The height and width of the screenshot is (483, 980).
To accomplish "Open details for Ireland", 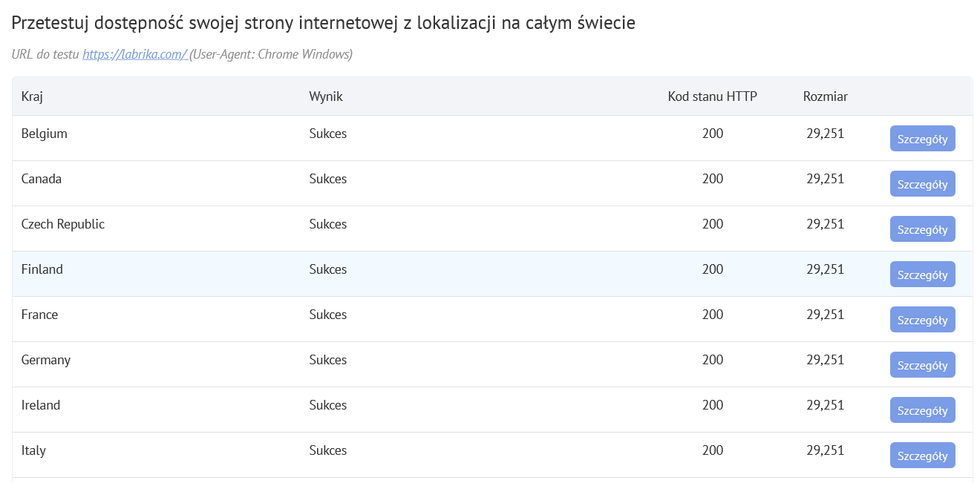I will [922, 410].
